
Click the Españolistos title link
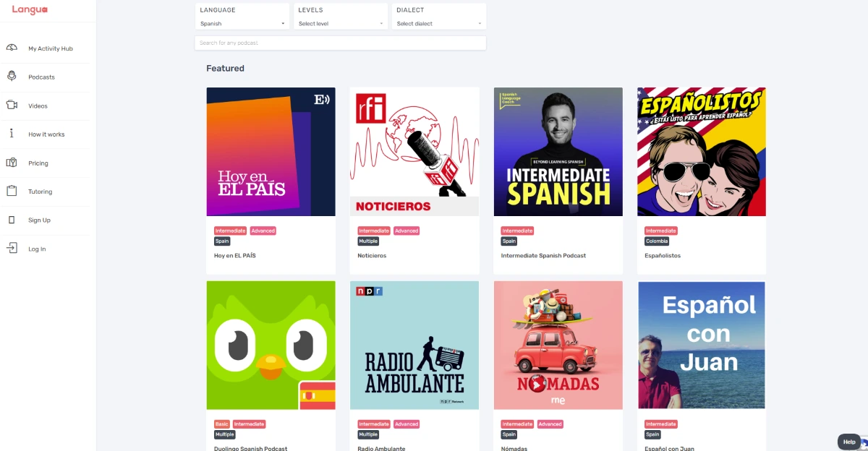pyautogui.click(x=663, y=256)
